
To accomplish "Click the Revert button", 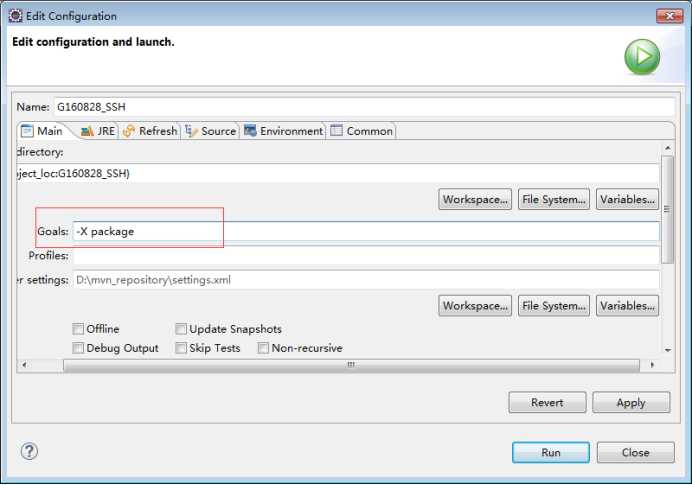I will [x=547, y=402].
